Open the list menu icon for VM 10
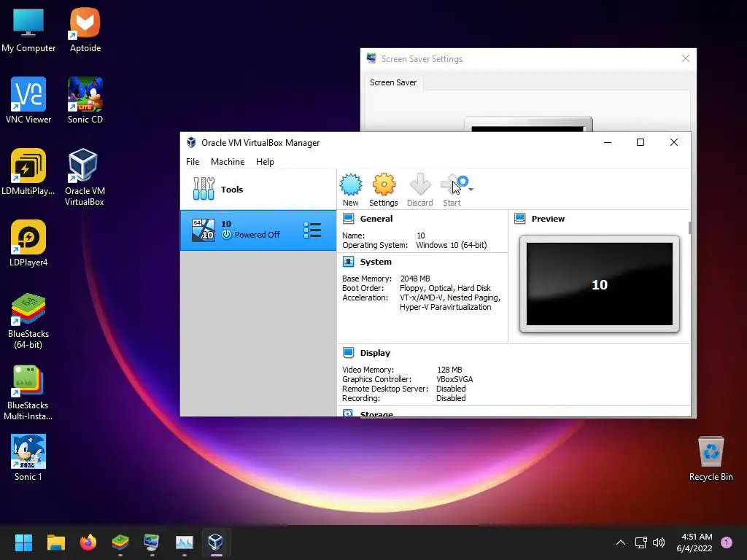The width and height of the screenshot is (747, 560). [312, 230]
